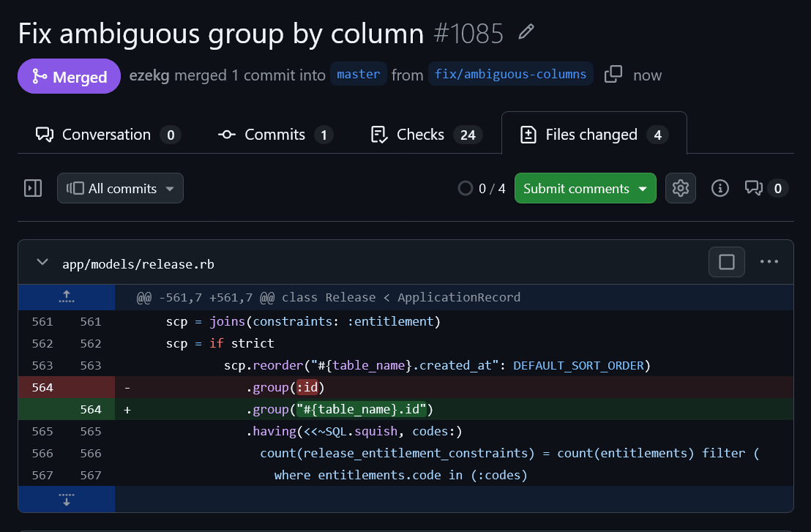The image size is (811, 532).
Task: Mark release.rb as viewed
Action: point(727,262)
